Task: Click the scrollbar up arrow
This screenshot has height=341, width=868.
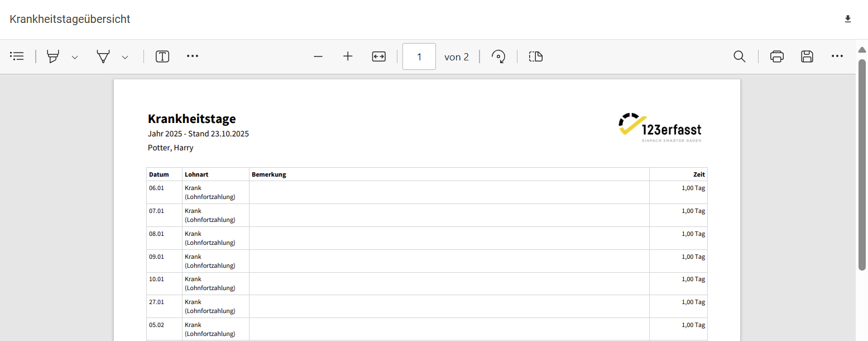Action: (x=862, y=50)
